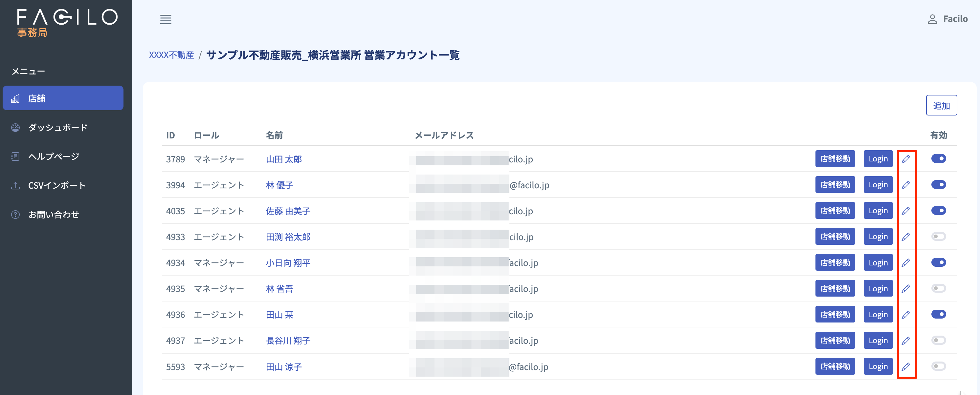This screenshot has width=980, height=395.
Task: Enable the 有効 toggle for ID 4935
Action: pyautogui.click(x=939, y=288)
